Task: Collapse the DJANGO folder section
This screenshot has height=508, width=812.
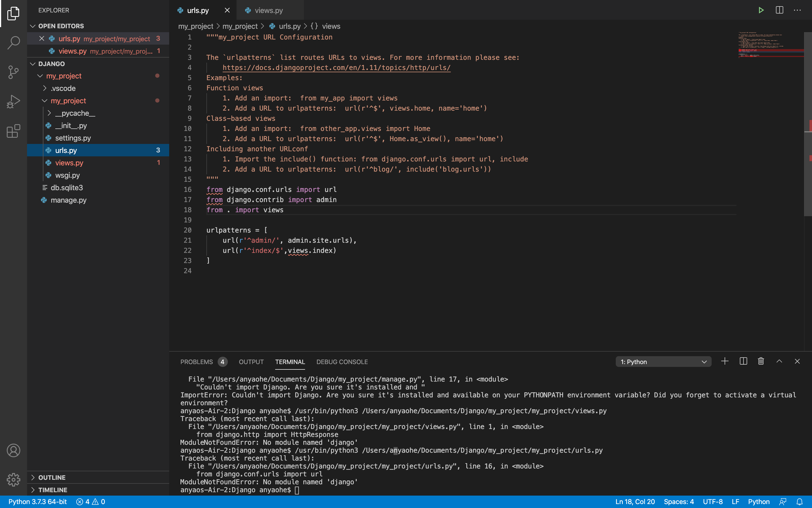Action: [32, 64]
